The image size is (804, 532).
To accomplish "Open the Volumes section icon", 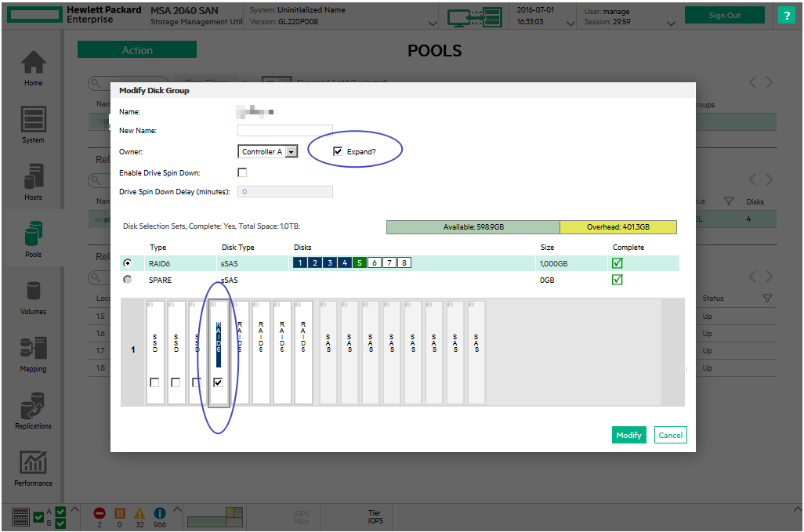I will (34, 291).
